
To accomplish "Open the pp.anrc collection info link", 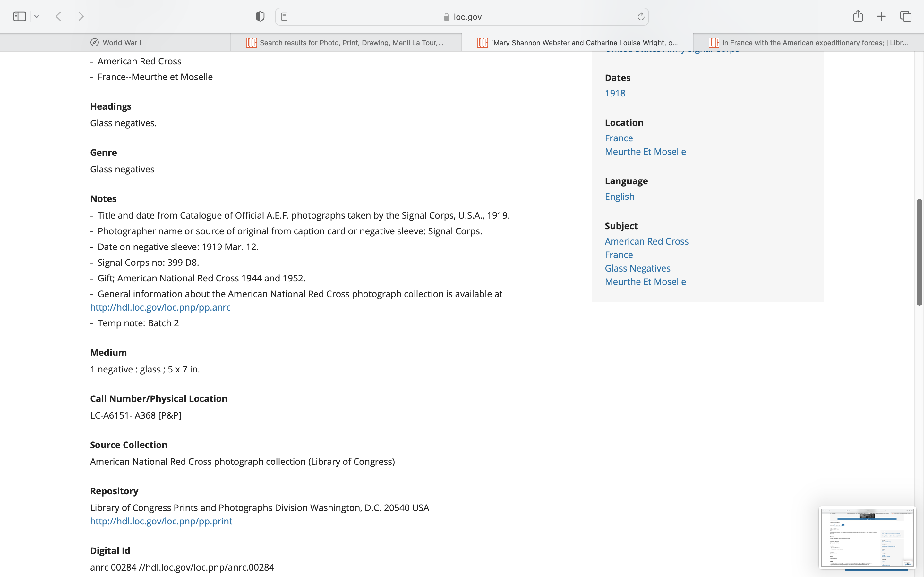I will [x=160, y=307].
